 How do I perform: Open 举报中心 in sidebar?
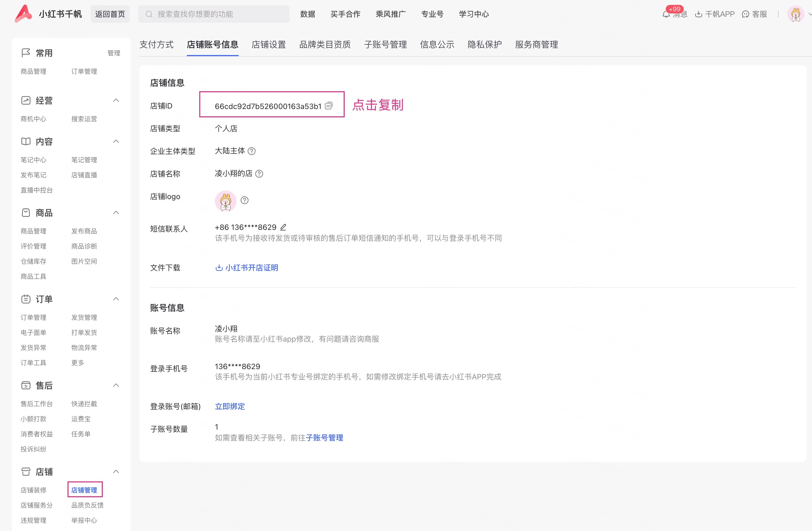(x=84, y=520)
